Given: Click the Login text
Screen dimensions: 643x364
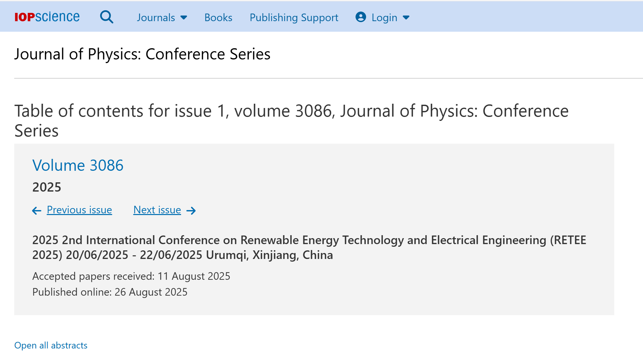Looking at the screenshot, I should click(384, 18).
